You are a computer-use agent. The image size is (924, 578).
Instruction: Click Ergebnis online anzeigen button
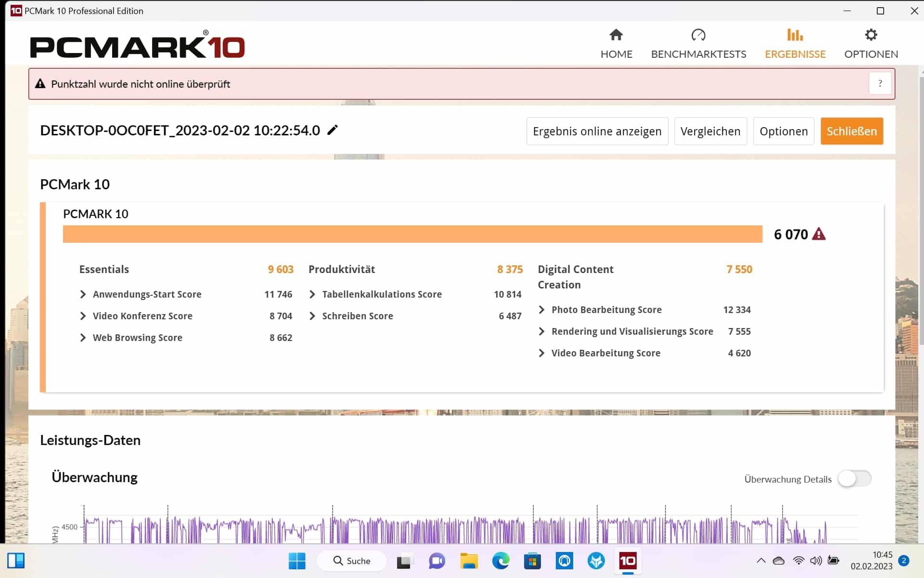tap(597, 131)
